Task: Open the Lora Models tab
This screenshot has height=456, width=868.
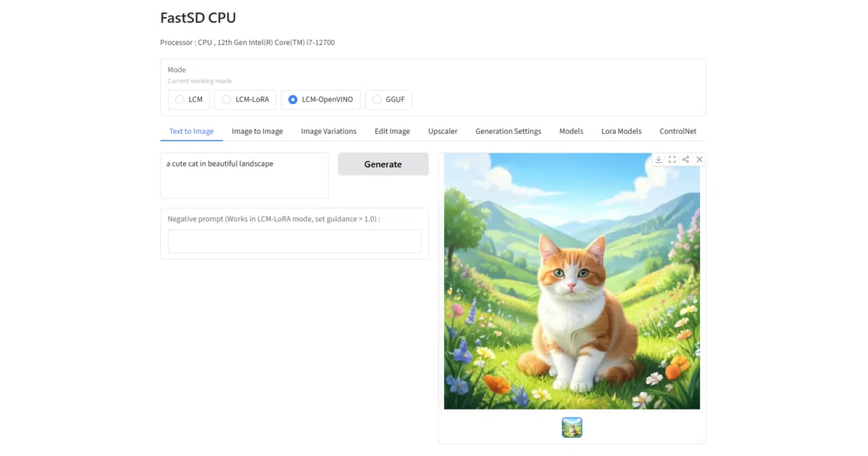Action: coord(621,131)
